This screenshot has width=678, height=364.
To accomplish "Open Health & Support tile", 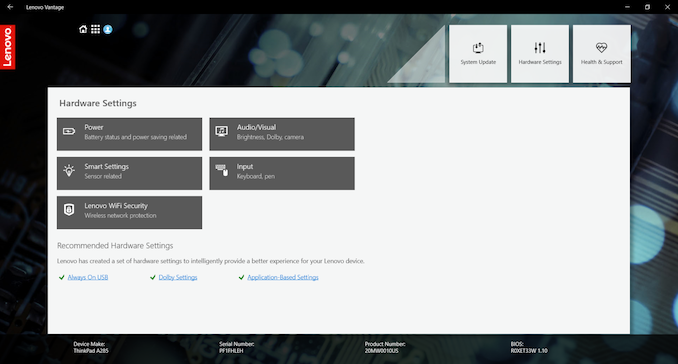I will click(601, 54).
